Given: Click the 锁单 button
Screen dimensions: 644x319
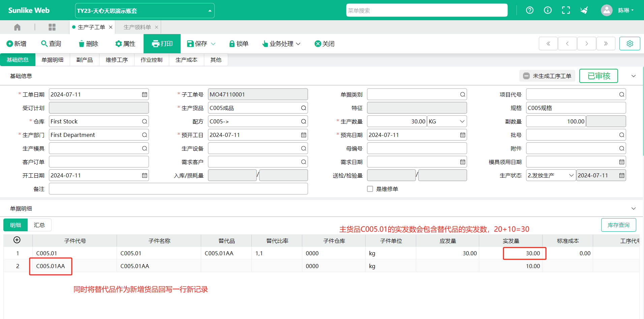Looking at the screenshot, I should 239,44.
